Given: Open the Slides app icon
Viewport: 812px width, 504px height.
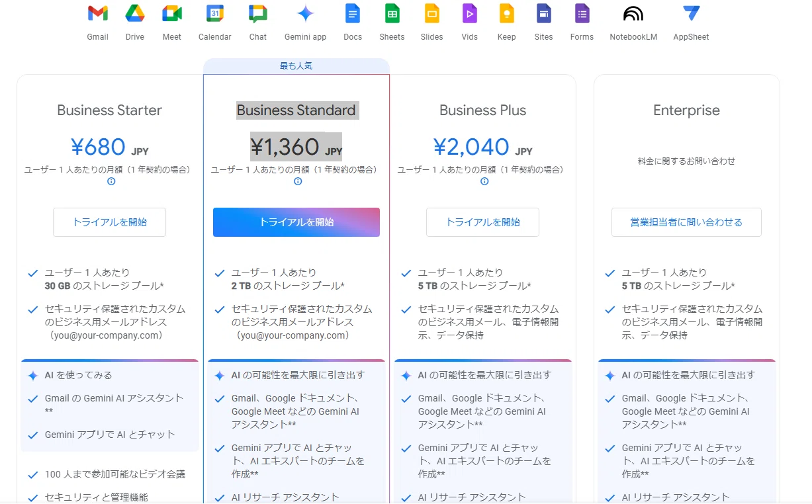Looking at the screenshot, I should (x=431, y=13).
